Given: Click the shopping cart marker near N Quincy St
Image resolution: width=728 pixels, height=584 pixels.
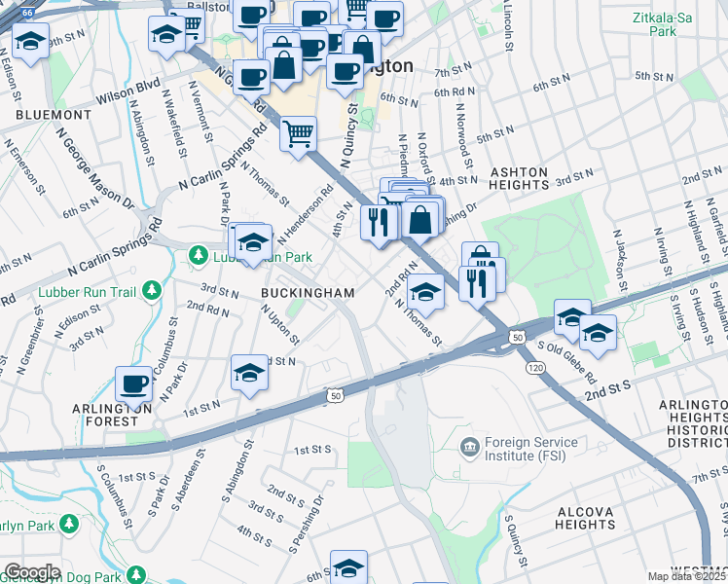Looking at the screenshot, I should pos(299,133).
